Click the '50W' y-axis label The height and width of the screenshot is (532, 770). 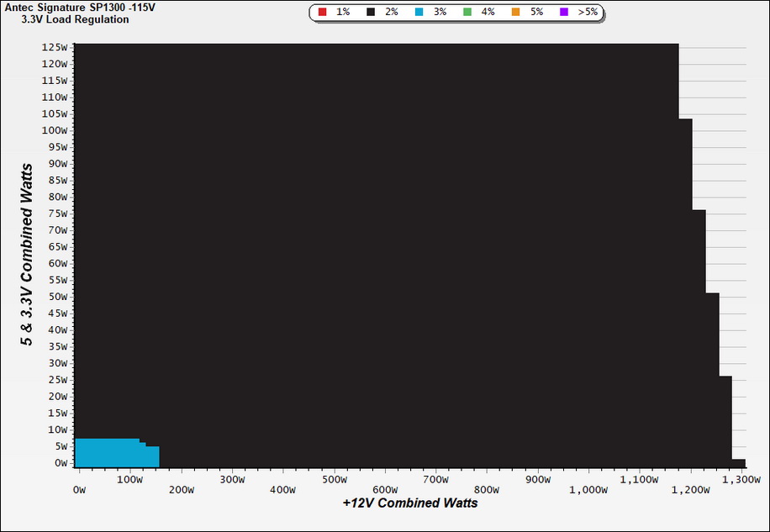(57, 297)
